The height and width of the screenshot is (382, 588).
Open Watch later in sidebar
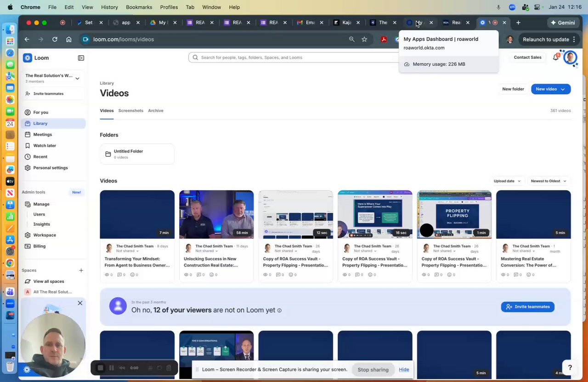(45, 146)
